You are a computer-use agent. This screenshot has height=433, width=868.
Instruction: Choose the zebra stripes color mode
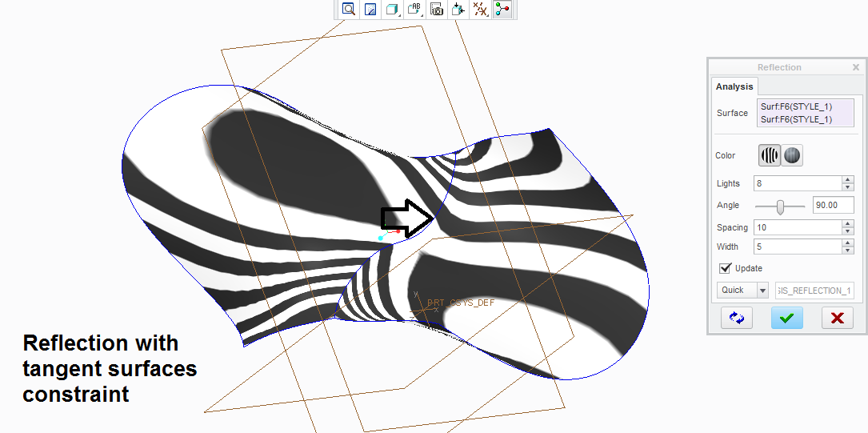770,155
